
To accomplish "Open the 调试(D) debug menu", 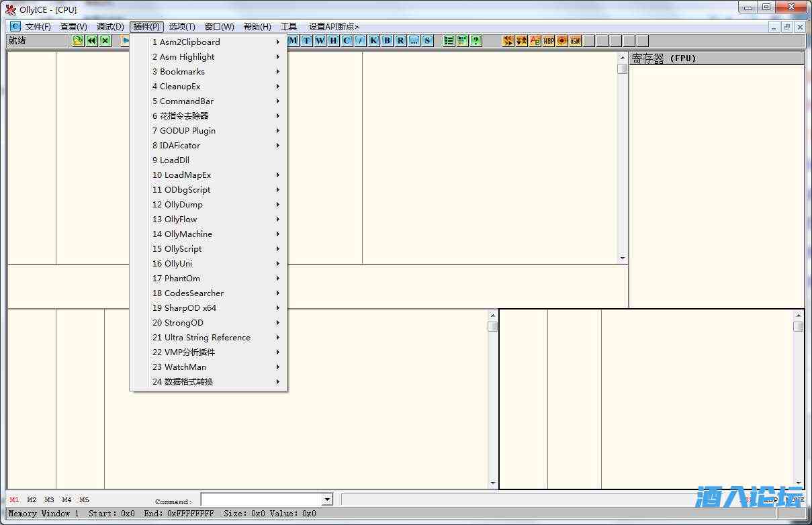I will click(x=110, y=27).
